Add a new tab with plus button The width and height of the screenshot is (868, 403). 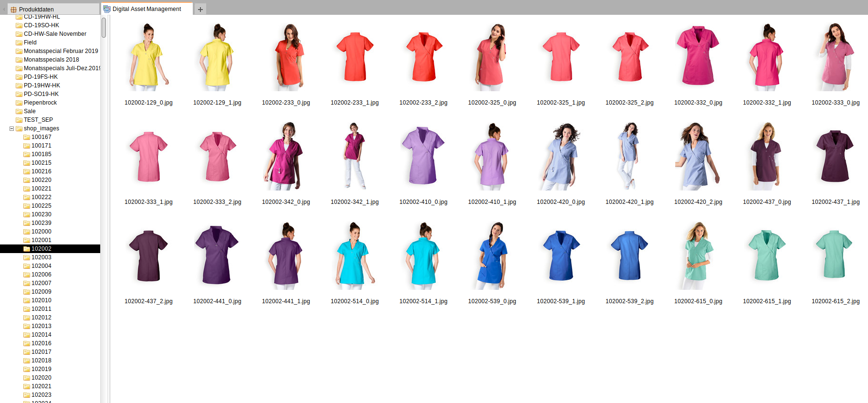(200, 9)
